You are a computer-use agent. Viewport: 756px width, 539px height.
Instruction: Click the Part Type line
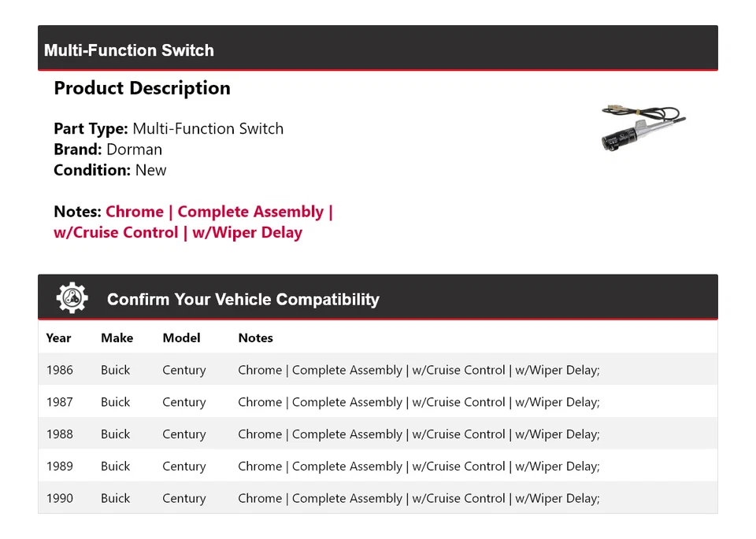pyautogui.click(x=169, y=128)
